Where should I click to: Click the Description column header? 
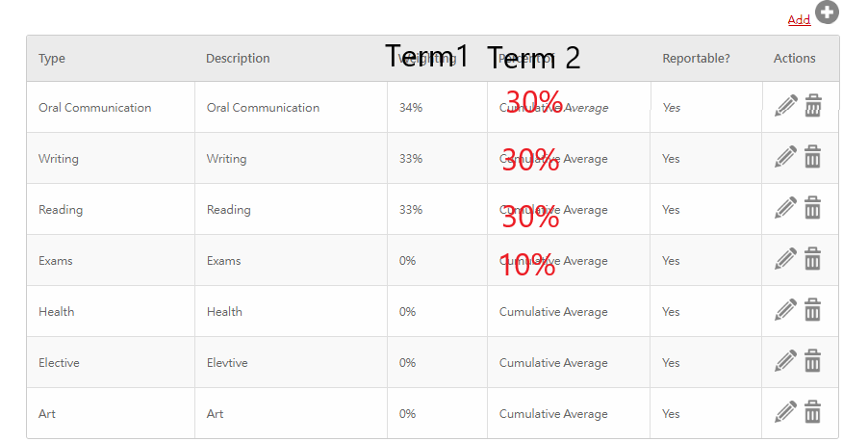[x=238, y=58]
